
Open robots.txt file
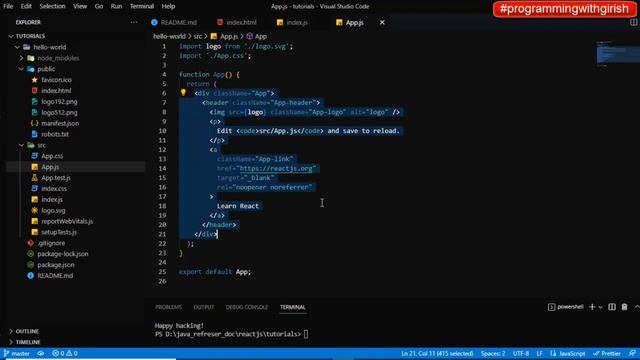[55, 134]
